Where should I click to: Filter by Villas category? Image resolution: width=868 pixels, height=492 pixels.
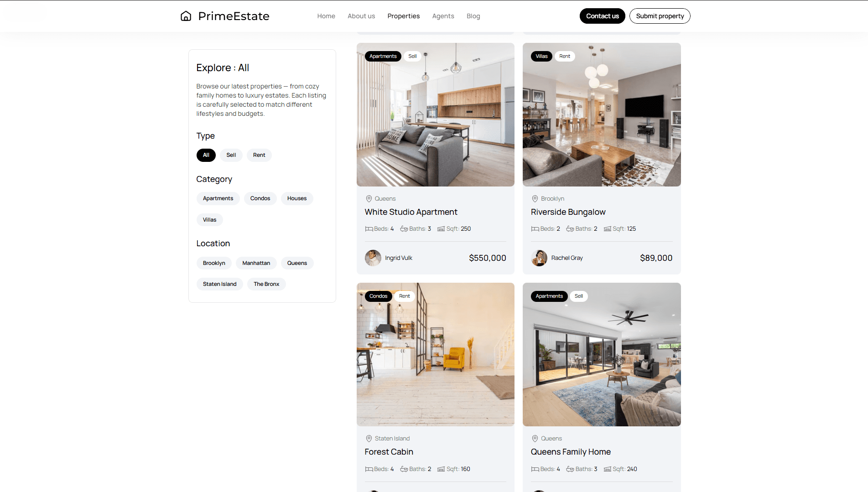(209, 220)
